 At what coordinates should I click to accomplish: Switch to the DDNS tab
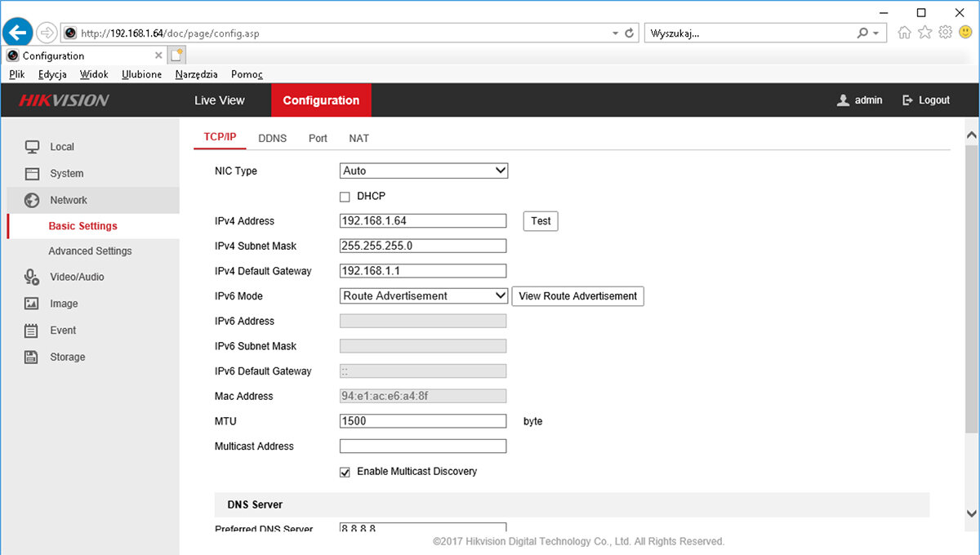pos(272,138)
